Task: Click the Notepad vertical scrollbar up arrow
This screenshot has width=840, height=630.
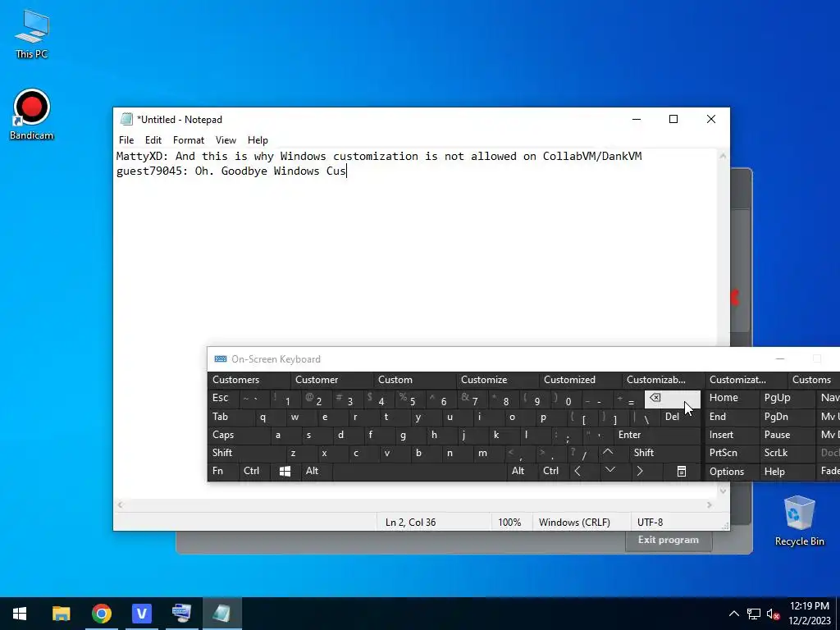Action: tap(724, 157)
